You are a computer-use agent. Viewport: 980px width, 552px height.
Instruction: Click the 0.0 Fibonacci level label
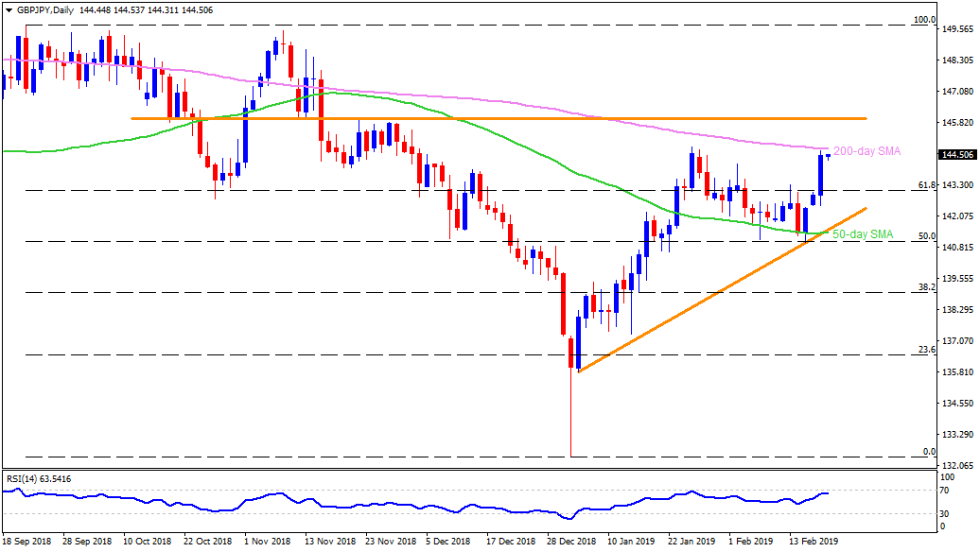(x=929, y=452)
